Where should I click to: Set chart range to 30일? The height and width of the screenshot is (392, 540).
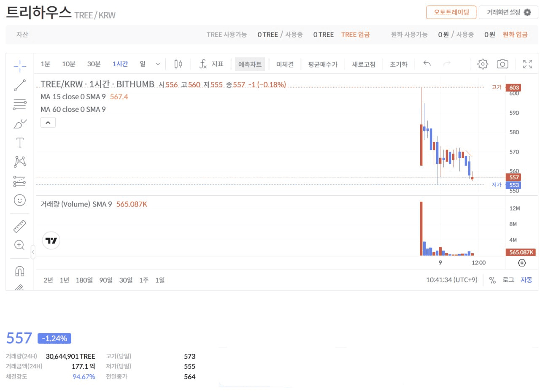click(126, 280)
